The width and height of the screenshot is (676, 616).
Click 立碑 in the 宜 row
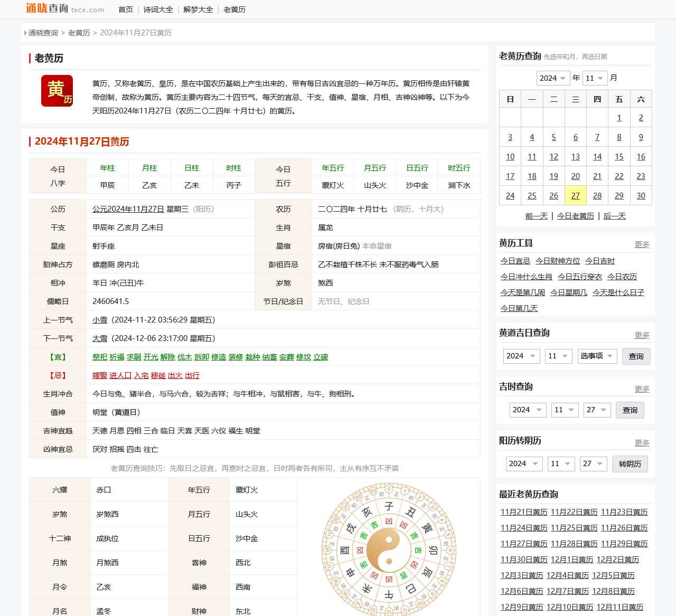pyautogui.click(x=321, y=357)
